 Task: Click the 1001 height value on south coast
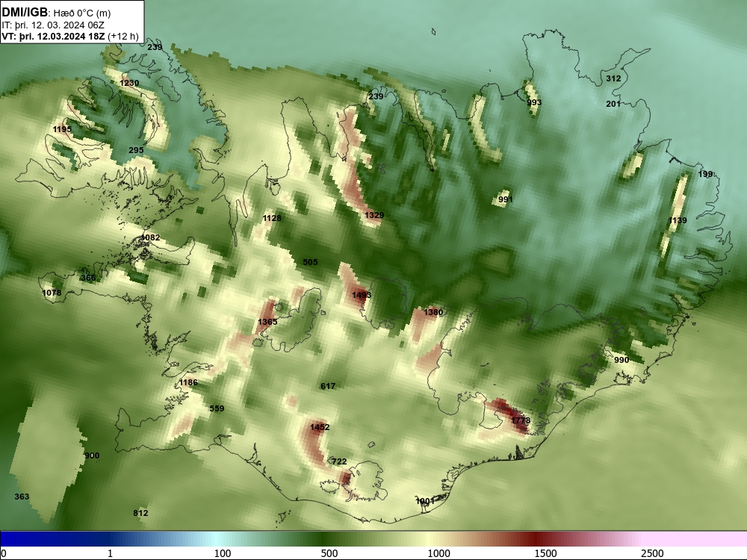point(426,501)
